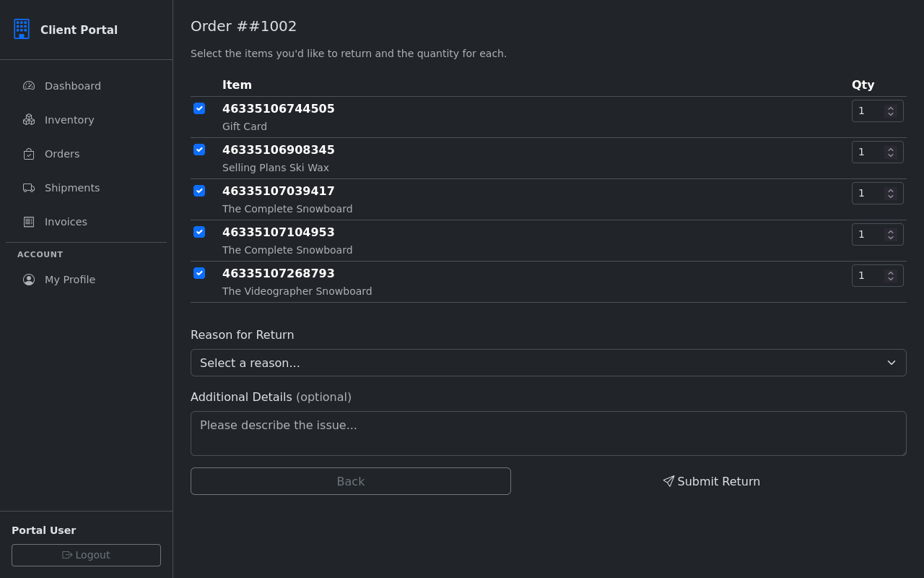This screenshot has height=578, width=924.
Task: Click the Orders bag icon
Action: [x=29, y=154]
